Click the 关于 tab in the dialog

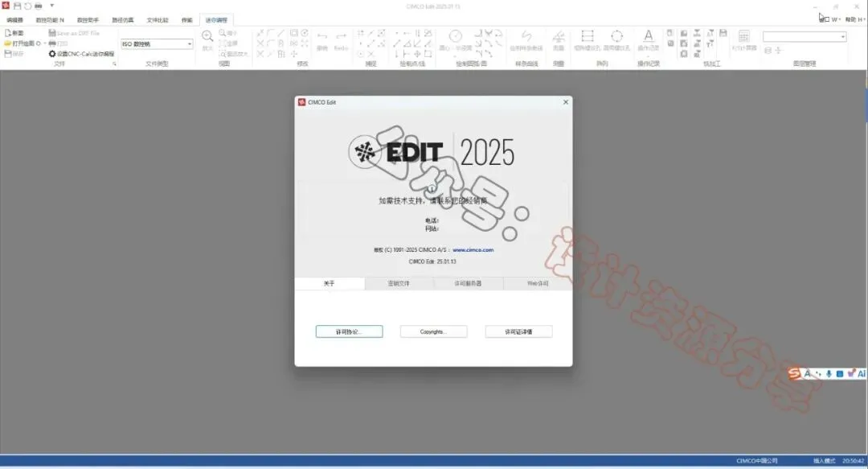tap(330, 283)
